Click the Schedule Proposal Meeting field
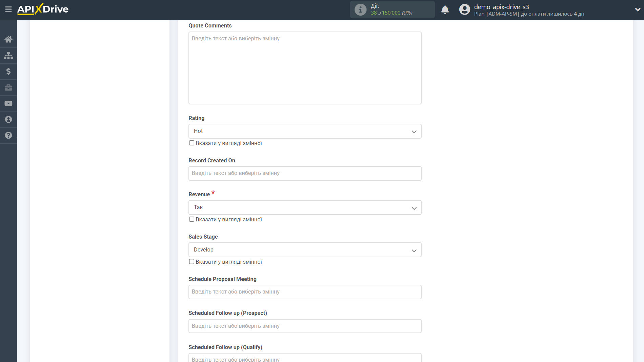The height and width of the screenshot is (362, 644). tap(305, 292)
